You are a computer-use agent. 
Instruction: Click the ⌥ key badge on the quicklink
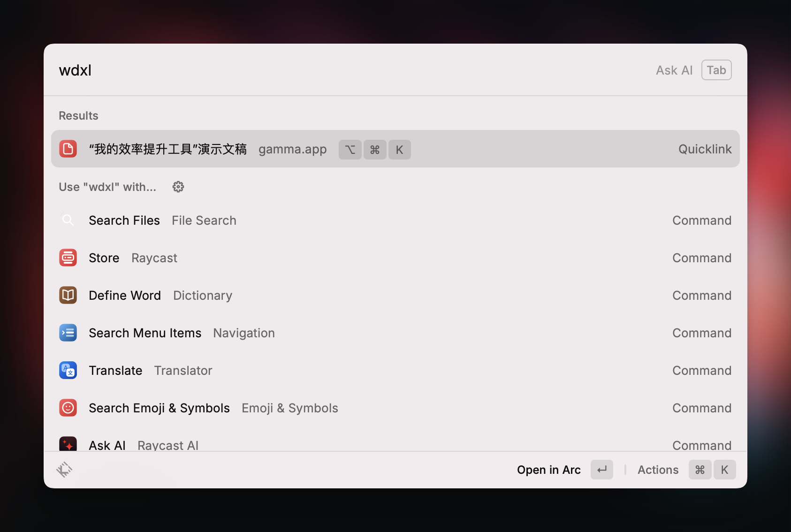pos(350,149)
